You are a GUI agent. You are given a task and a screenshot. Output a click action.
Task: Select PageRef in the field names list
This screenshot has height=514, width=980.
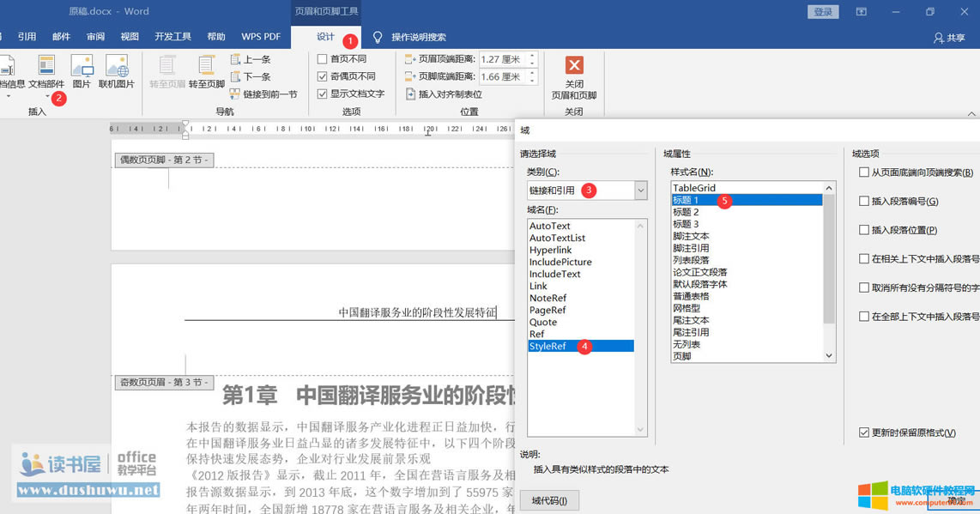547,310
